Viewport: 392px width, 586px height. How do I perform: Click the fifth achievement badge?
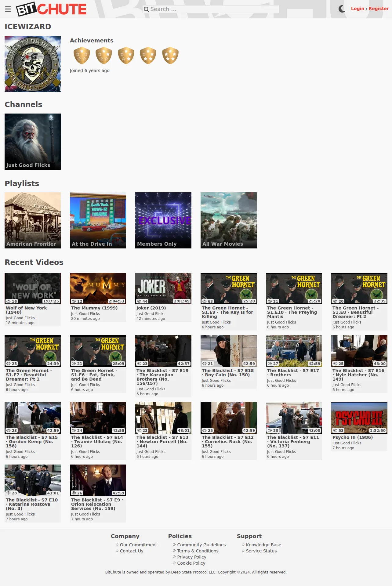[170, 56]
